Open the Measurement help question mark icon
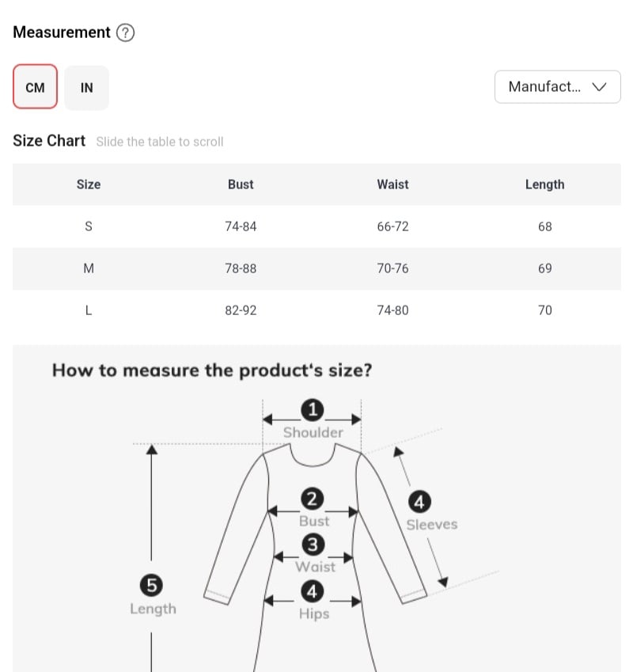 (126, 32)
